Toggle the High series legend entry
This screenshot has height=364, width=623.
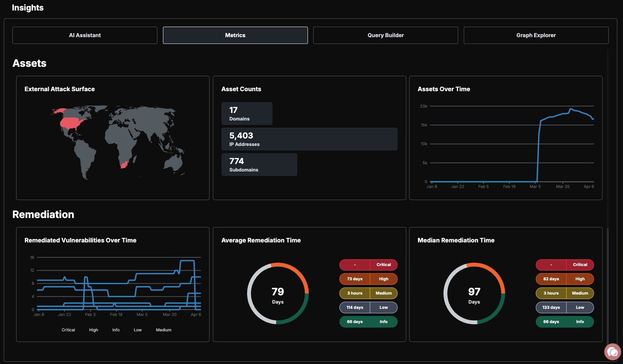[94, 330]
